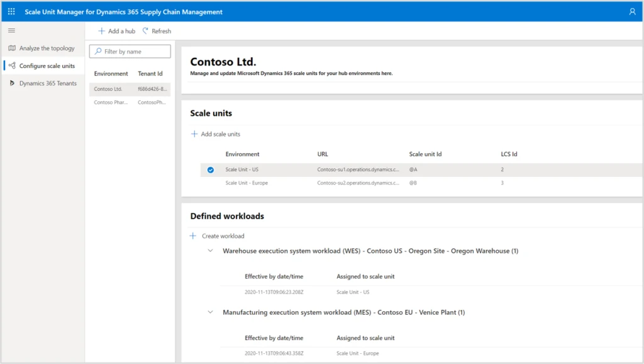Viewport: 644px width, 364px height.
Task: Click the Dynamics 365 Tenants icon
Action: [12, 83]
